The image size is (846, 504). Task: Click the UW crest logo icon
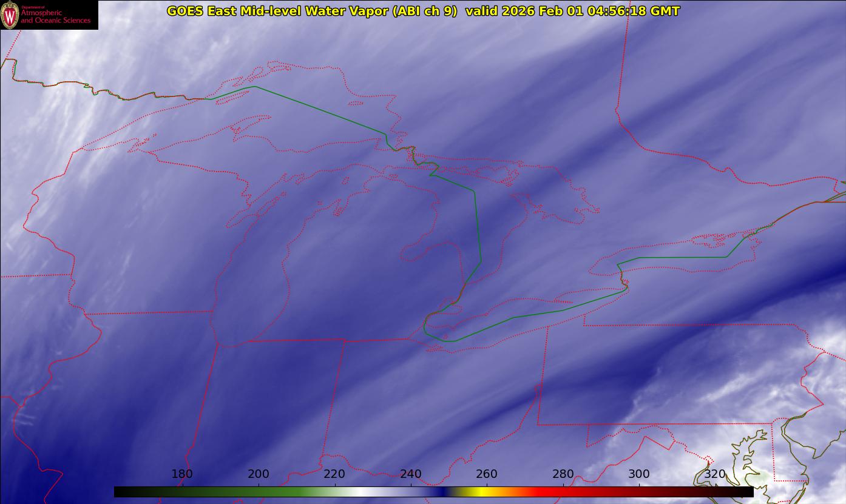[10, 15]
